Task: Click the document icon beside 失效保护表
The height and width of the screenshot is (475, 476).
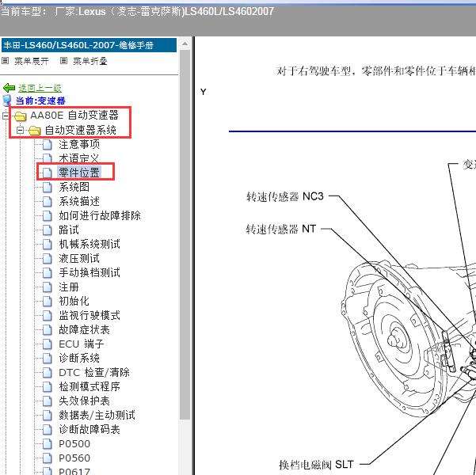Action: click(x=47, y=401)
